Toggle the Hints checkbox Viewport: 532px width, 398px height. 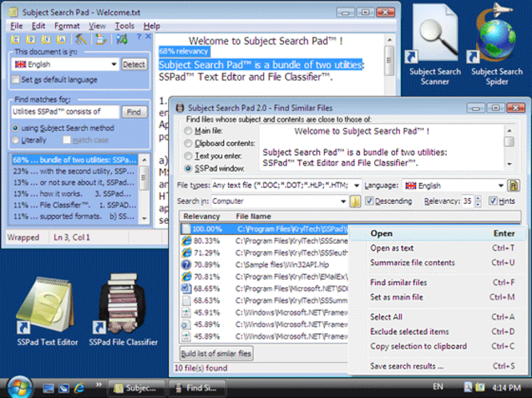coord(493,201)
